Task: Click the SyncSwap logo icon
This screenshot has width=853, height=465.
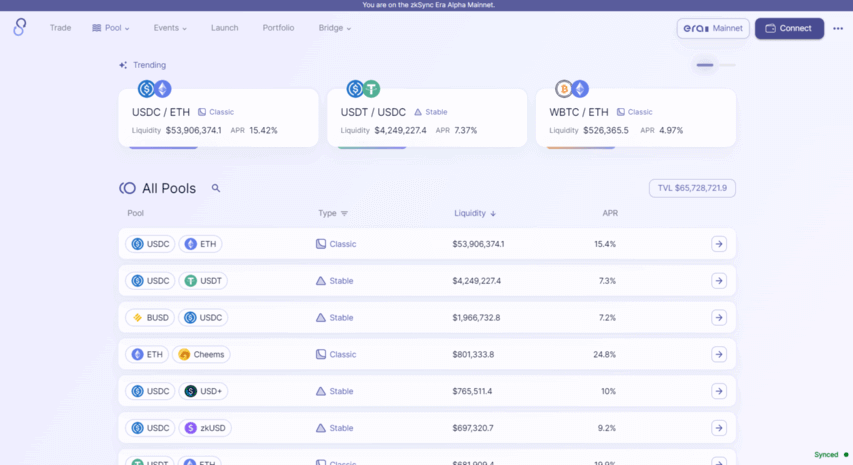Action: pos(20,27)
